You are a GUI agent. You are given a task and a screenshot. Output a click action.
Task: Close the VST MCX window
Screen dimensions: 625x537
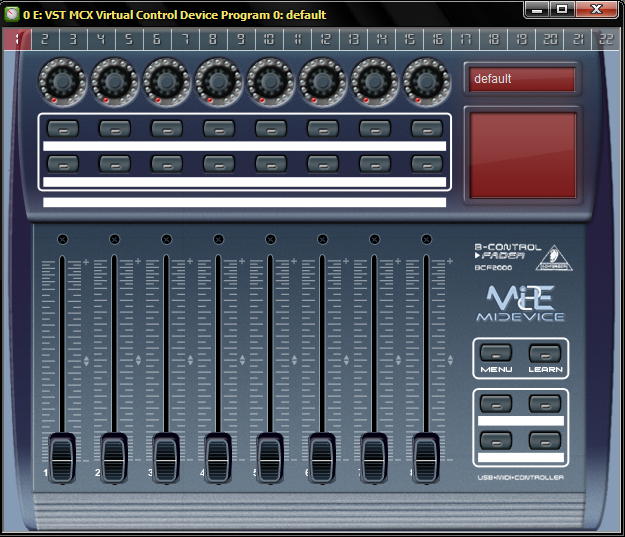(596, 9)
